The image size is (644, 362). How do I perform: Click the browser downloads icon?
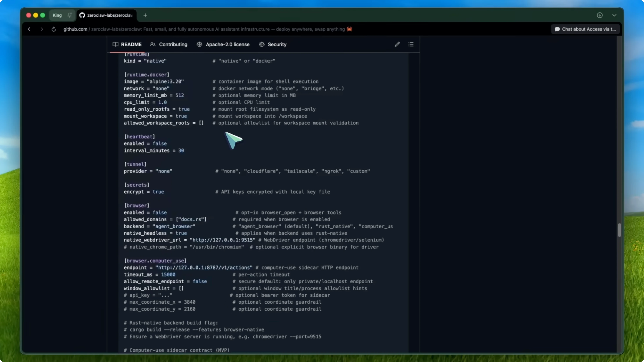[x=600, y=15]
